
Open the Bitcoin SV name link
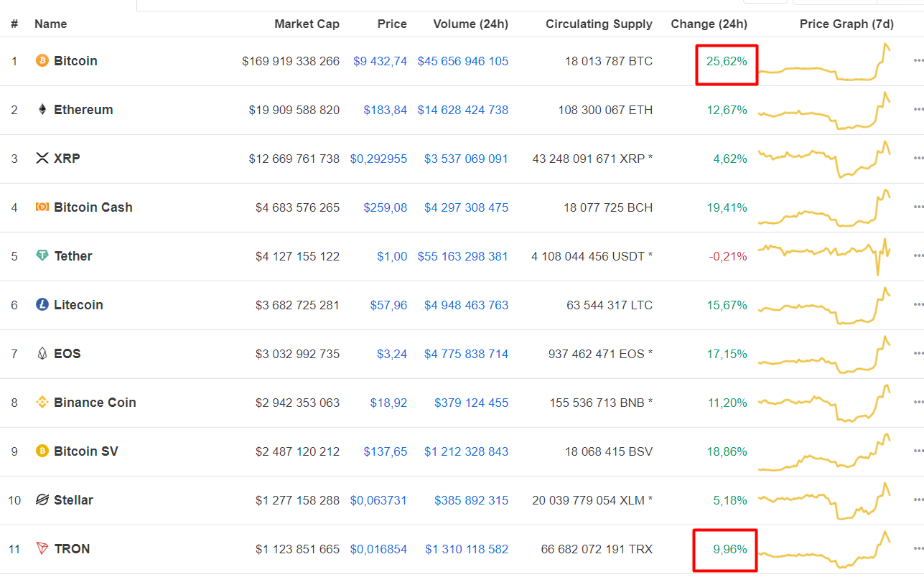point(86,451)
